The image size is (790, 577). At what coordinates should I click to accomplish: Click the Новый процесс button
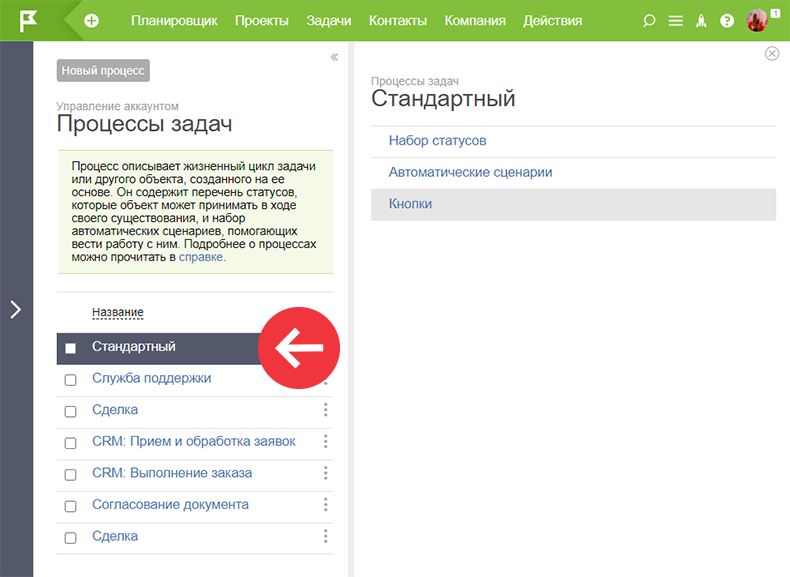click(103, 71)
